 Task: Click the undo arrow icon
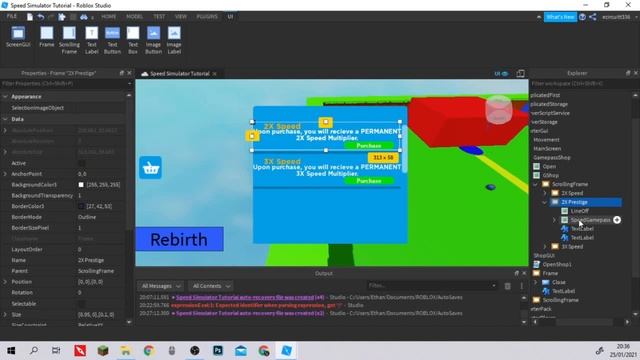(x=41, y=17)
